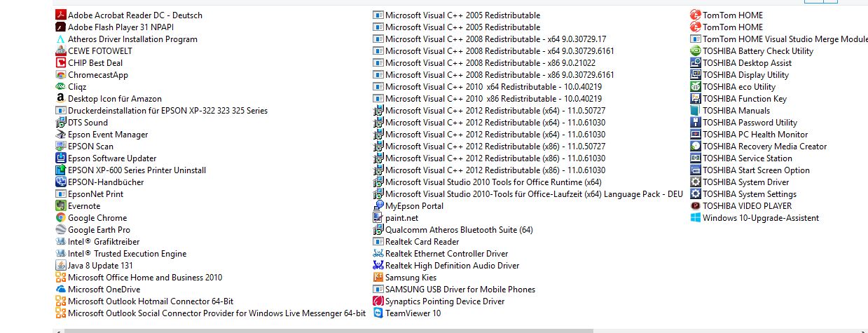Click the Evernote elephant icon
Screen dimensions: 868x333
61,205
